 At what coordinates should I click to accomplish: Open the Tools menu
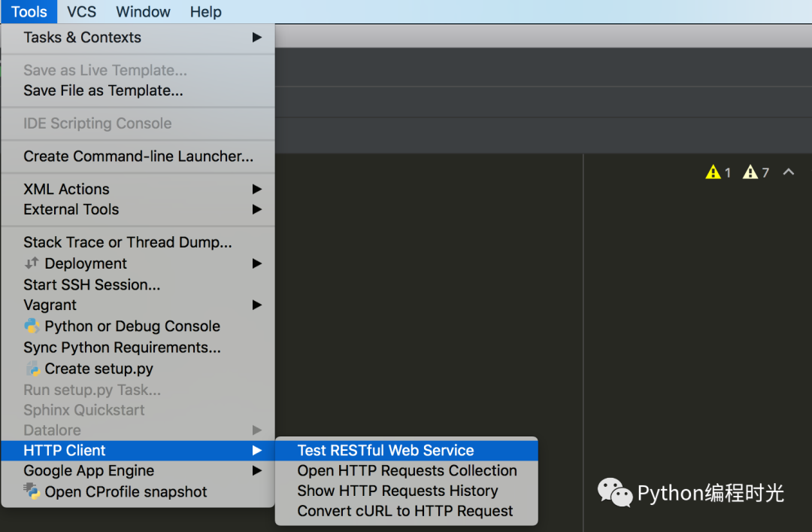(x=29, y=11)
